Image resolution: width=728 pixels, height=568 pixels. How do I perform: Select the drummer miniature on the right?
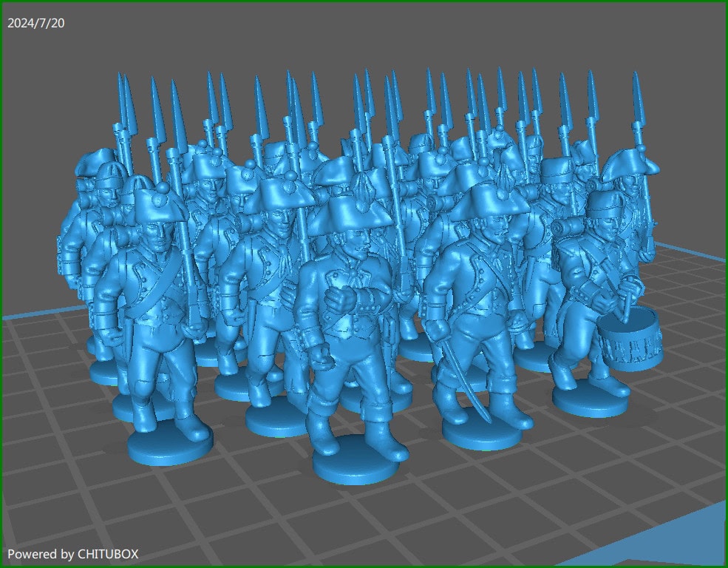click(584, 296)
